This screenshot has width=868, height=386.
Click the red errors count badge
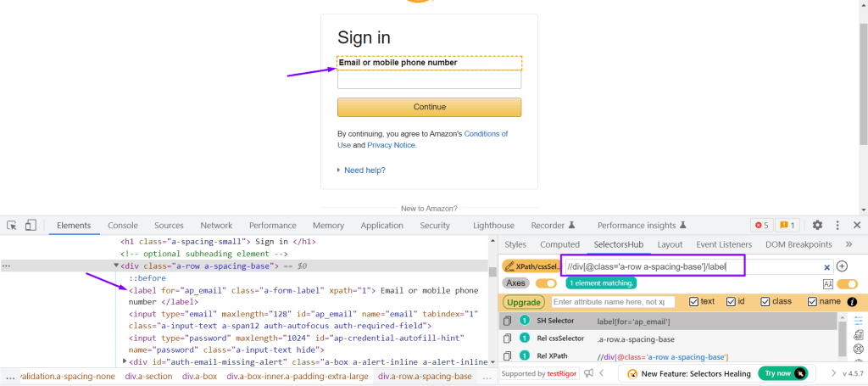(759, 226)
